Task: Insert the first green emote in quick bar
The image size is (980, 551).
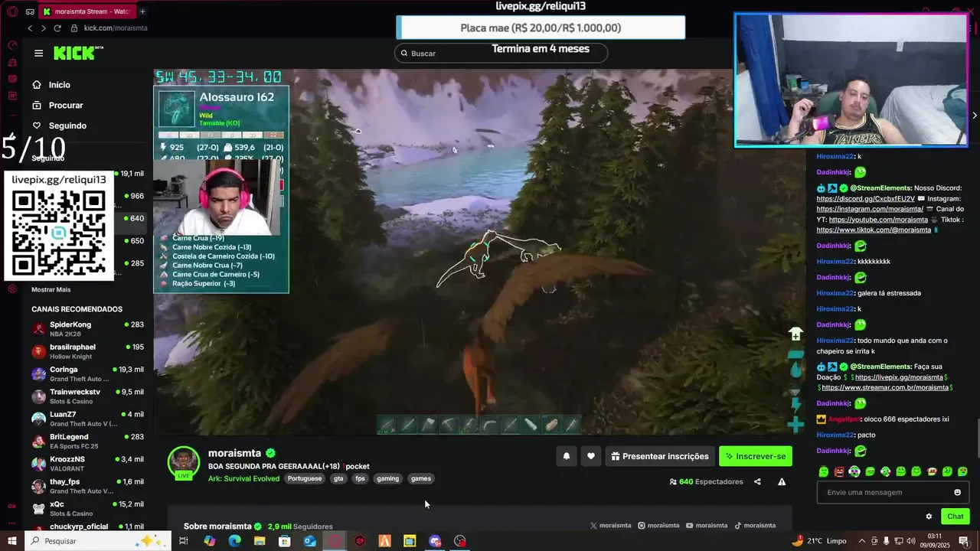Action: click(x=823, y=471)
